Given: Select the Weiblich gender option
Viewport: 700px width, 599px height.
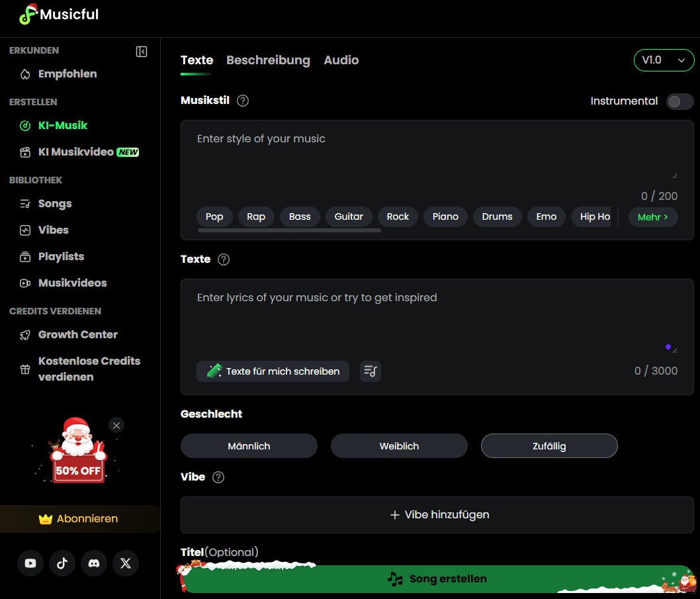Looking at the screenshot, I should click(399, 445).
